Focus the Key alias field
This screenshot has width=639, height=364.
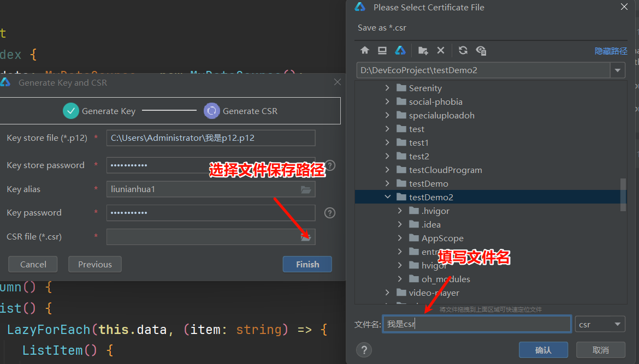(x=211, y=189)
